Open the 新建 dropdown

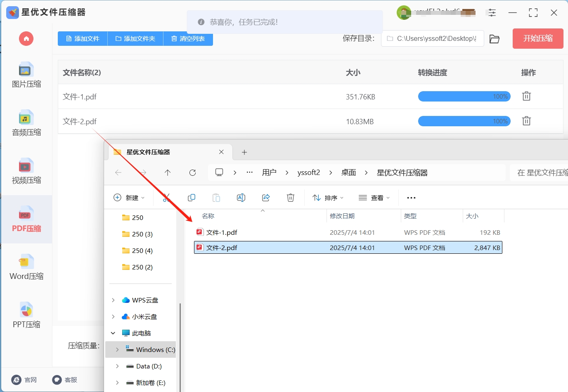[129, 198]
